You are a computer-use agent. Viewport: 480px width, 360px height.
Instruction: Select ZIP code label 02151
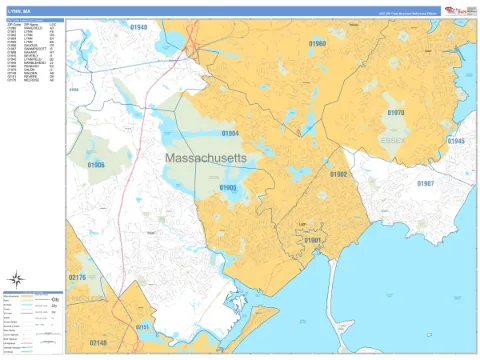pos(142,327)
